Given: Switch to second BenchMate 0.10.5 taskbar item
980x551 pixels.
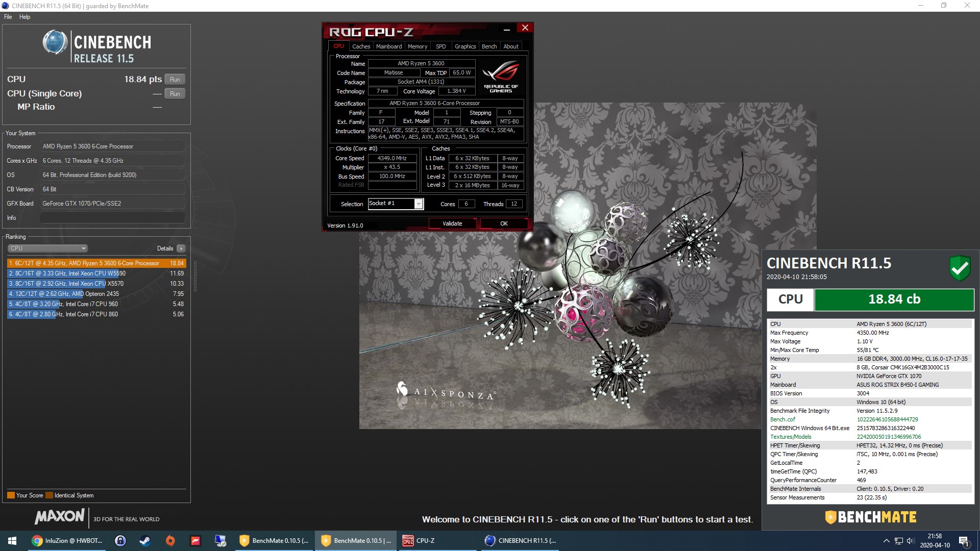Looking at the screenshot, I should [x=356, y=541].
